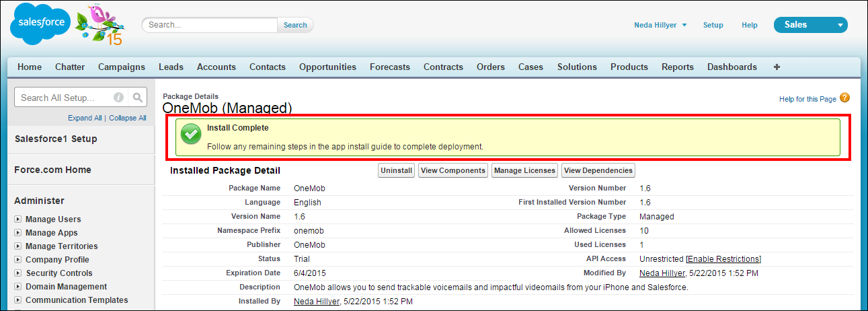Open the Neda Hillyer user menu
Viewport: 868px width, 311px height.
[x=660, y=25]
